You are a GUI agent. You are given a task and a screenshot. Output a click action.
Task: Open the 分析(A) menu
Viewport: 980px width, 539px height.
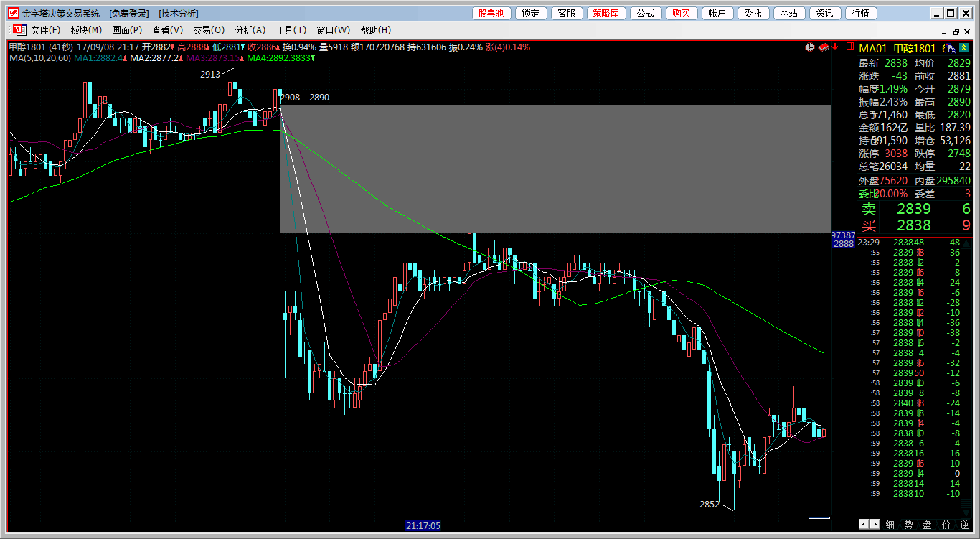point(250,30)
